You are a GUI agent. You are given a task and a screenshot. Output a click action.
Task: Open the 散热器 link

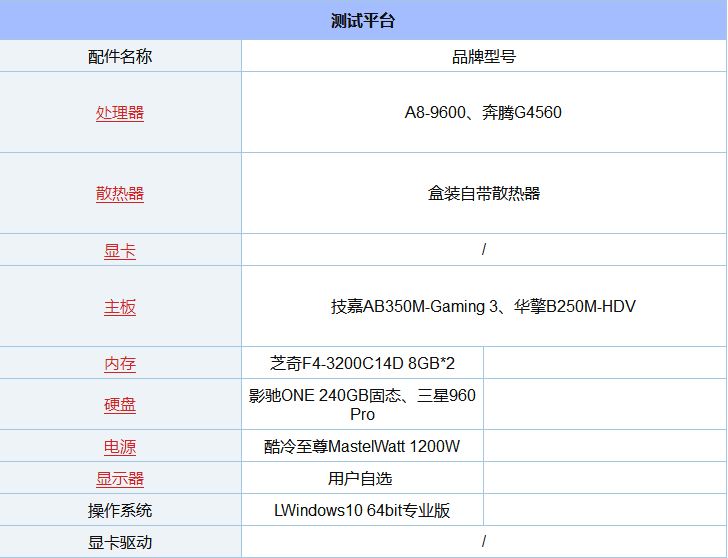120,194
